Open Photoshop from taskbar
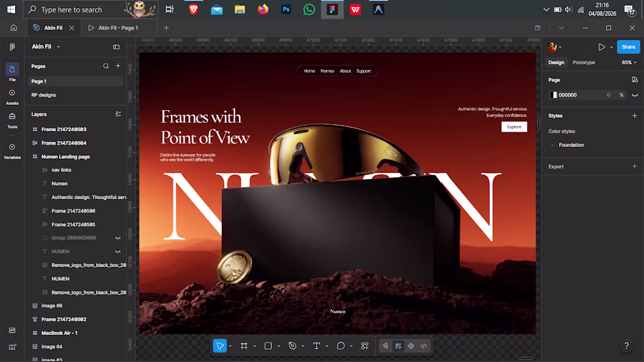Image resolution: width=644 pixels, height=362 pixels. 286,9
